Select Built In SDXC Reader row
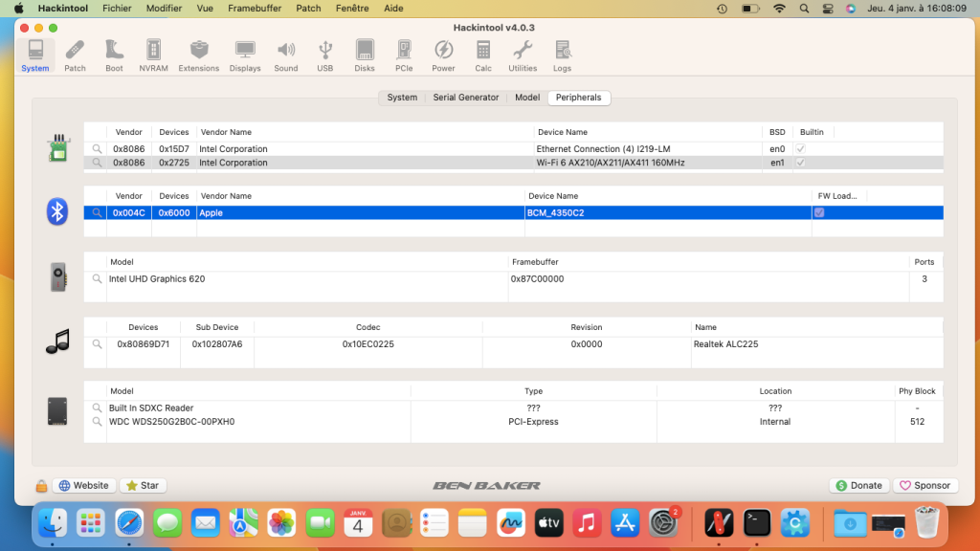 click(x=513, y=408)
